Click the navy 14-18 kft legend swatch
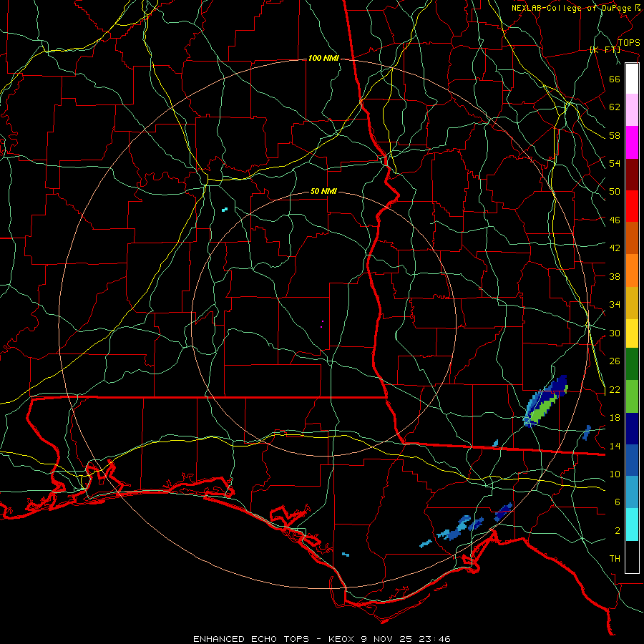 pyautogui.click(x=632, y=429)
